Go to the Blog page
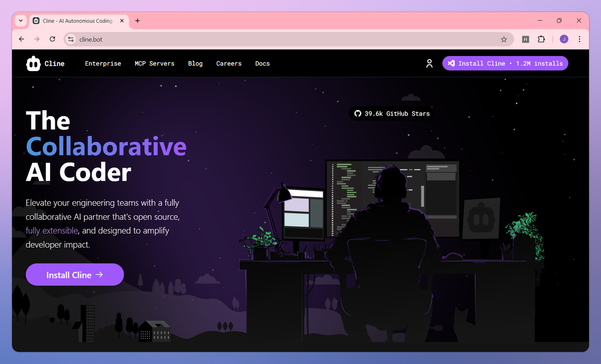This screenshot has height=364, width=601. click(x=195, y=64)
